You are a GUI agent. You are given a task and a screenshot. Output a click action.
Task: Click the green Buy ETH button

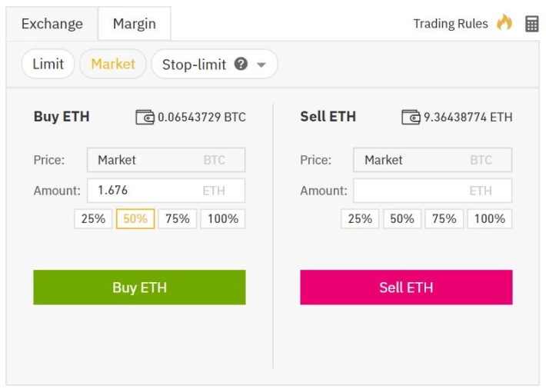pyautogui.click(x=139, y=287)
